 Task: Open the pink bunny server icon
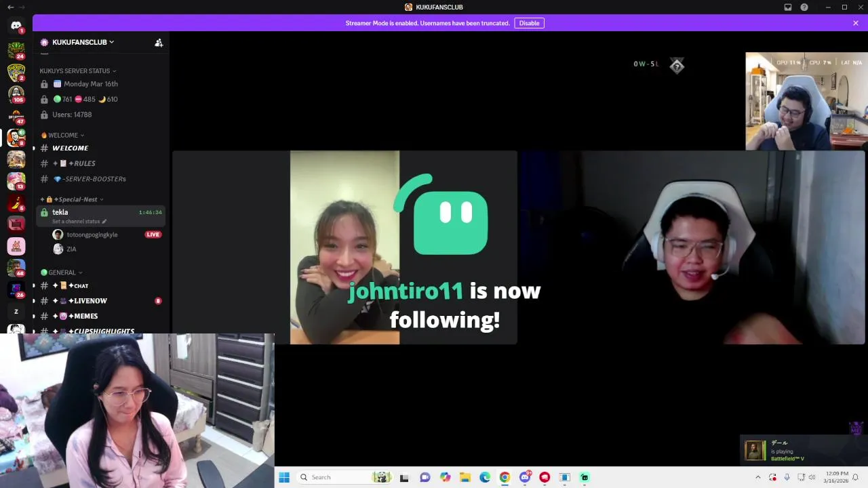click(16, 246)
